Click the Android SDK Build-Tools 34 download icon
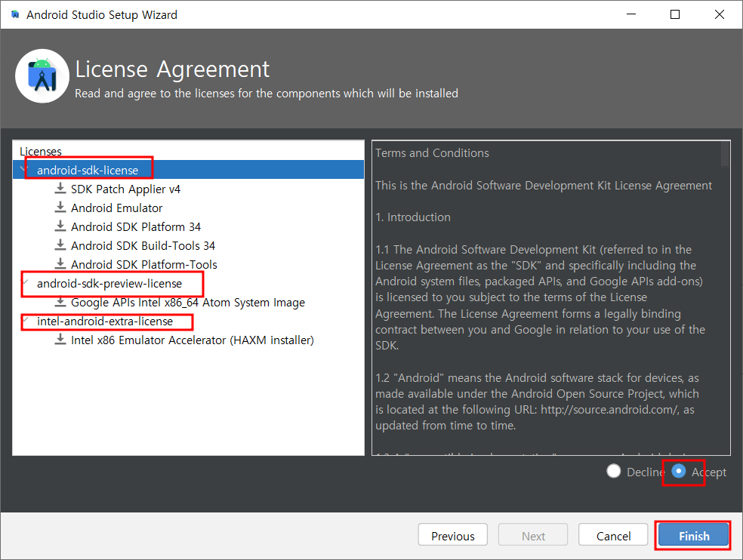This screenshot has height=560, width=743. tap(60, 245)
